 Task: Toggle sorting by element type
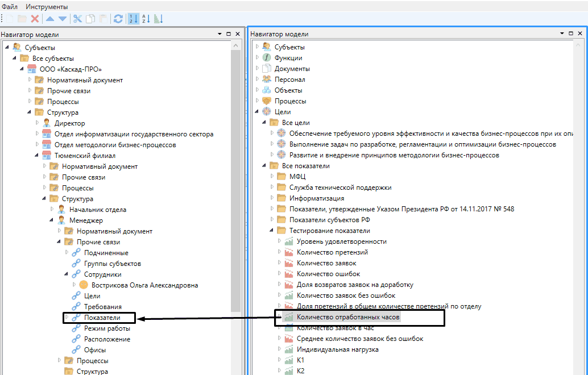158,19
